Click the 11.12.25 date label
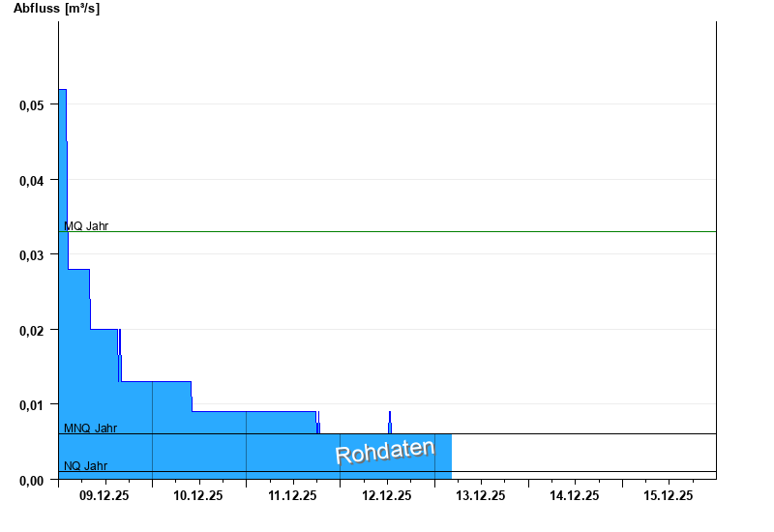774x532 pixels. [292, 495]
